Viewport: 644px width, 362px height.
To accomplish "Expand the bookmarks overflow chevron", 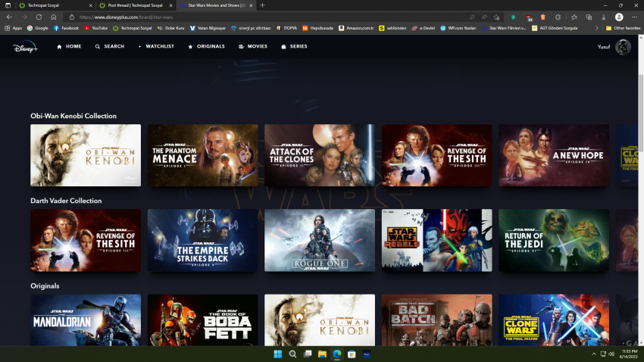I will pyautogui.click(x=597, y=28).
